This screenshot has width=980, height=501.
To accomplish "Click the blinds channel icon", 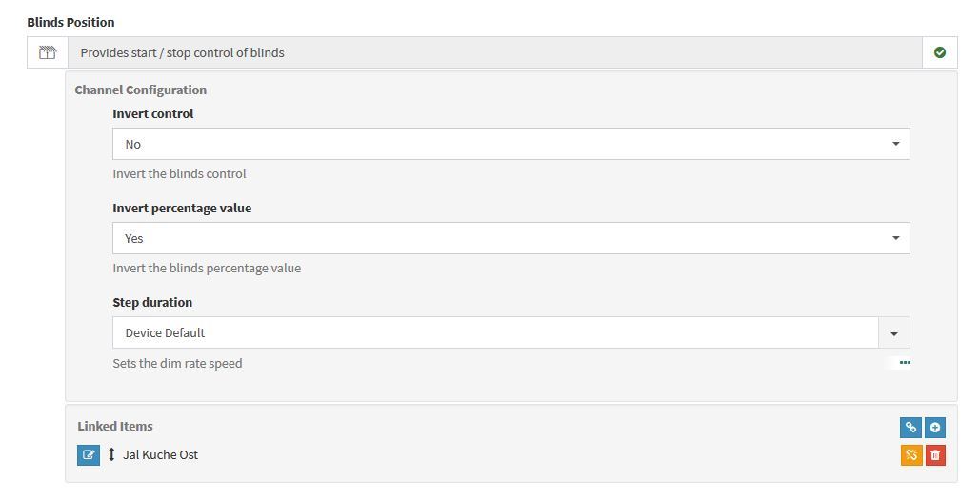I will [47, 53].
